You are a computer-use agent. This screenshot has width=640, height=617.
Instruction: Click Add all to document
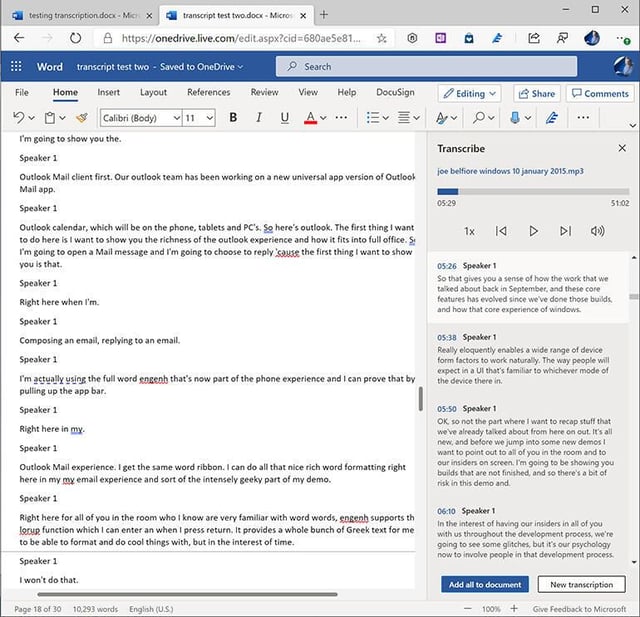coord(485,584)
